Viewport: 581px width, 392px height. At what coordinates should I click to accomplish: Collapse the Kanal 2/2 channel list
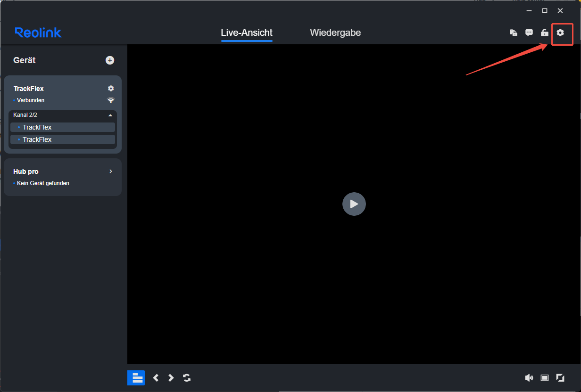[110, 115]
